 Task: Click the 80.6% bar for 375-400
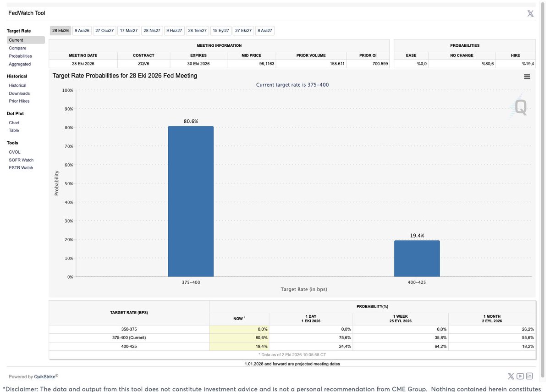click(191, 201)
